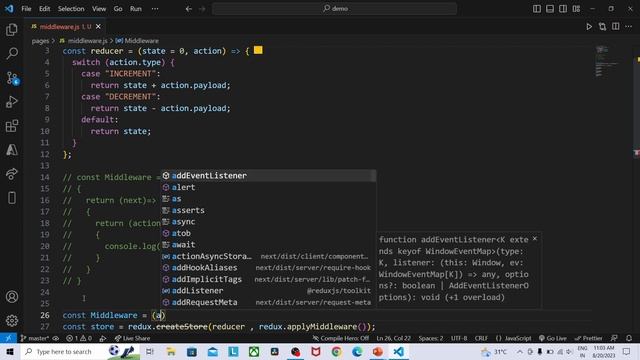Open errors and warnings status item
Viewport: 640px width, 360px height.
[79, 338]
